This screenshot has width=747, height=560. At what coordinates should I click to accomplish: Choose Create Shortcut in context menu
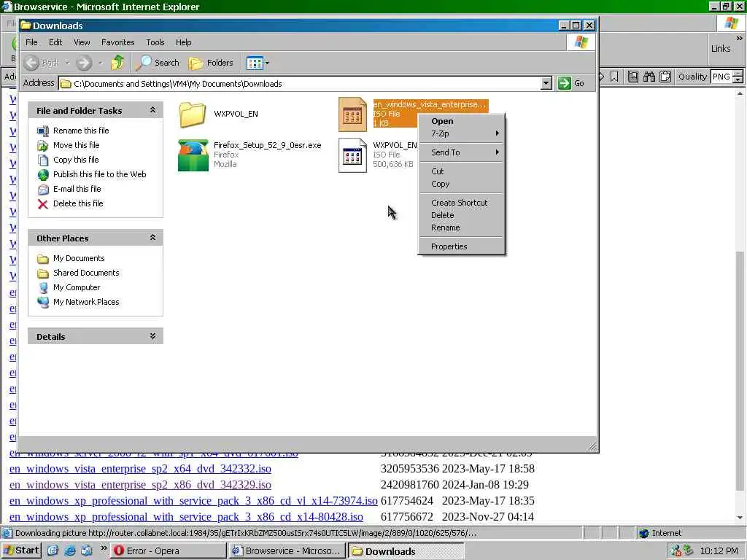click(x=461, y=203)
